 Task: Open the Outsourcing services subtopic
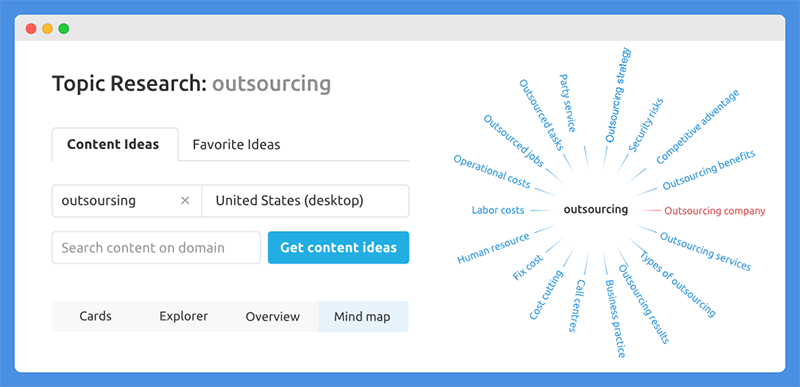pos(706,251)
